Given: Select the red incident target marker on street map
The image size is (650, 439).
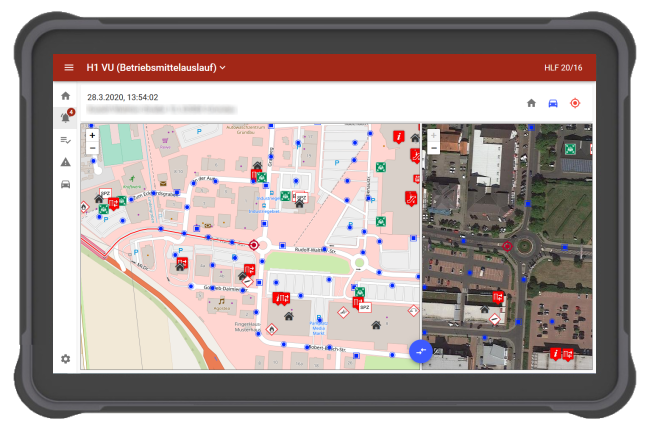Looking at the screenshot, I should point(254,245).
